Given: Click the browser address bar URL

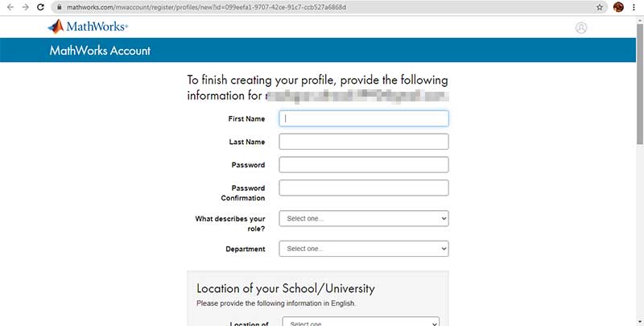Looking at the screenshot, I should [206, 7].
